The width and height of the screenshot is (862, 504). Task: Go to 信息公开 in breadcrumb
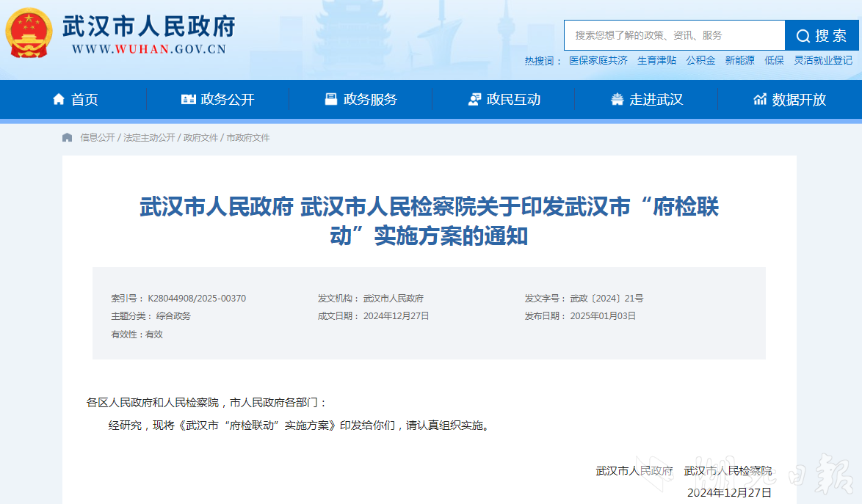pyautogui.click(x=98, y=138)
